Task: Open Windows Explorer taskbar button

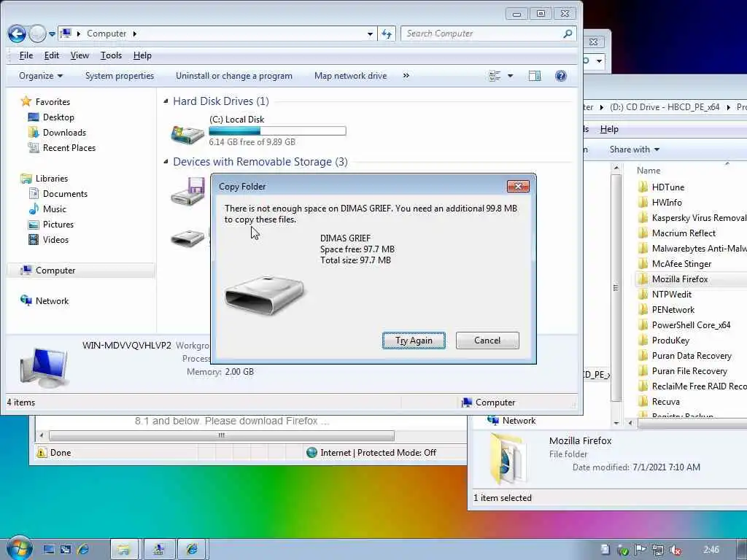Action: (124, 550)
